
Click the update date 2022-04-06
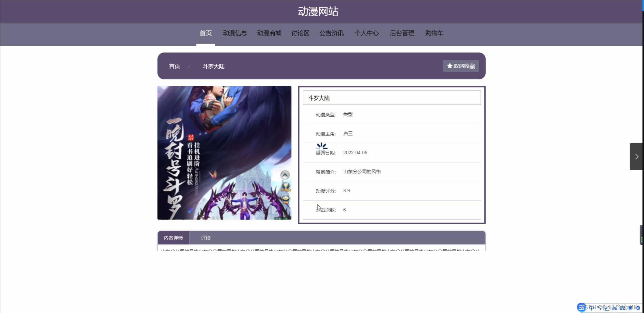[x=355, y=153]
